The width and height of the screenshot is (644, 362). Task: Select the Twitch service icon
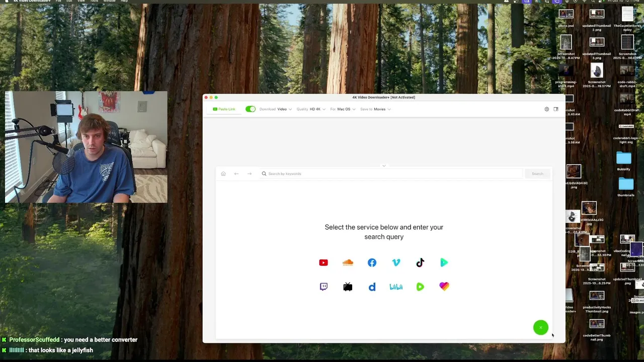point(324,287)
